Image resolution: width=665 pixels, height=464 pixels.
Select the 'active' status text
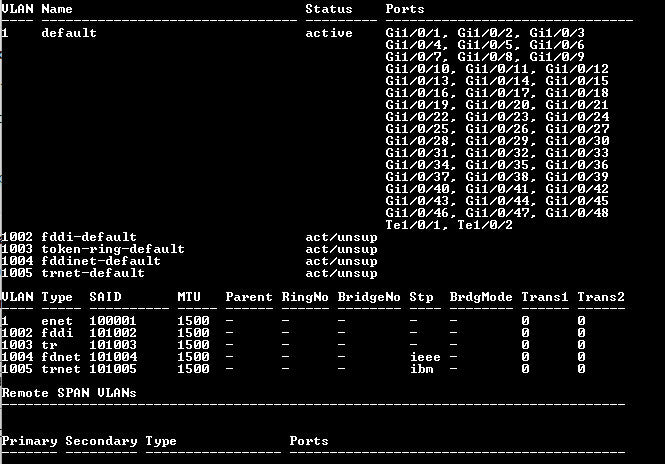pyautogui.click(x=329, y=33)
